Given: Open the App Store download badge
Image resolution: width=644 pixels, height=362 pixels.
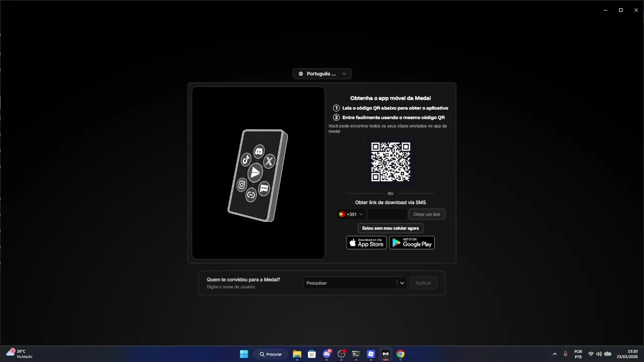Looking at the screenshot, I should coord(367,243).
